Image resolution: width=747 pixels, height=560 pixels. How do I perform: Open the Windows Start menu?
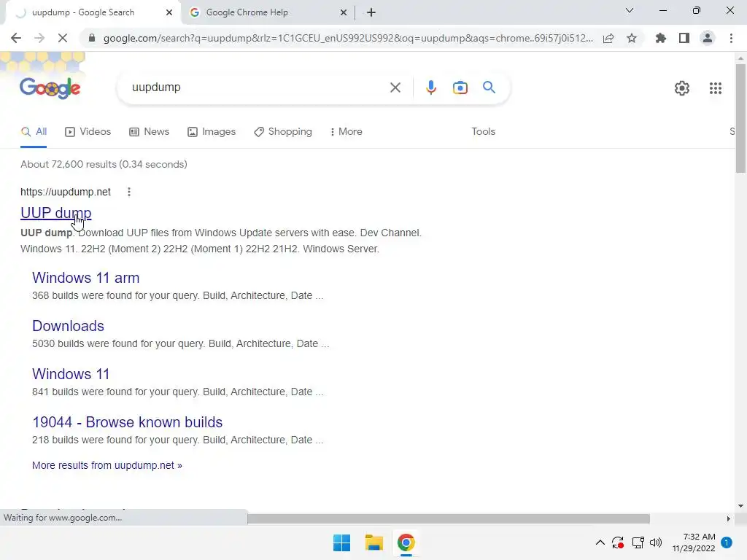[341, 542]
